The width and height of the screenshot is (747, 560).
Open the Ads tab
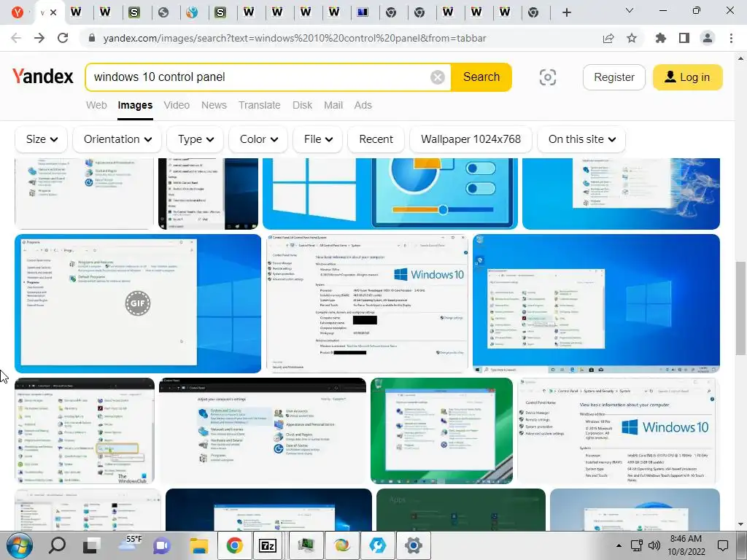click(x=363, y=105)
